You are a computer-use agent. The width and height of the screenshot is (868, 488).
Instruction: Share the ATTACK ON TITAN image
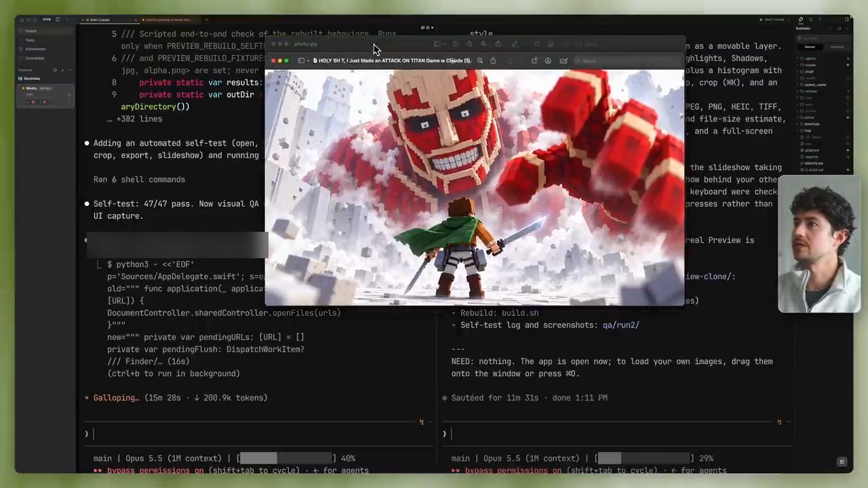click(x=493, y=60)
